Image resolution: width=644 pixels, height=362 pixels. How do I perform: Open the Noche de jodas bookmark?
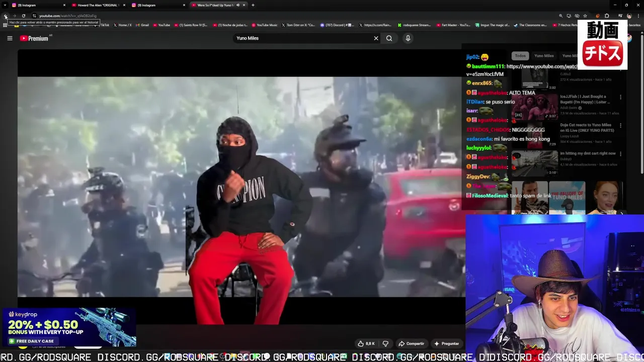pos(231,25)
